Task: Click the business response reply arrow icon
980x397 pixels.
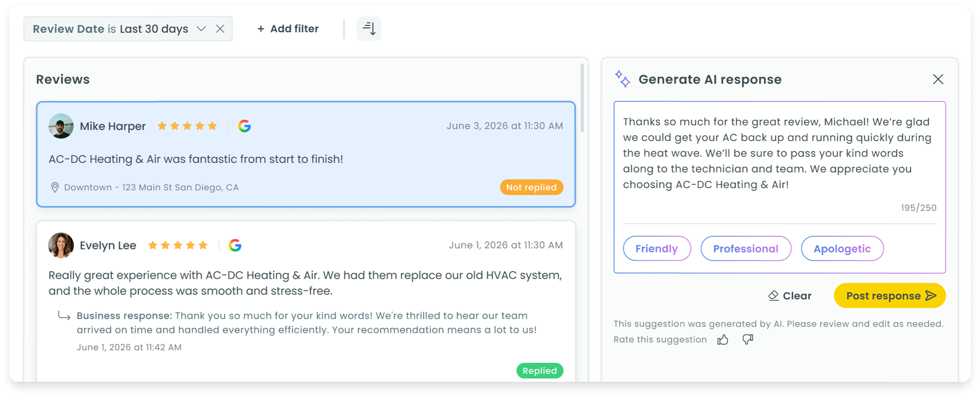Action: pyautogui.click(x=64, y=316)
